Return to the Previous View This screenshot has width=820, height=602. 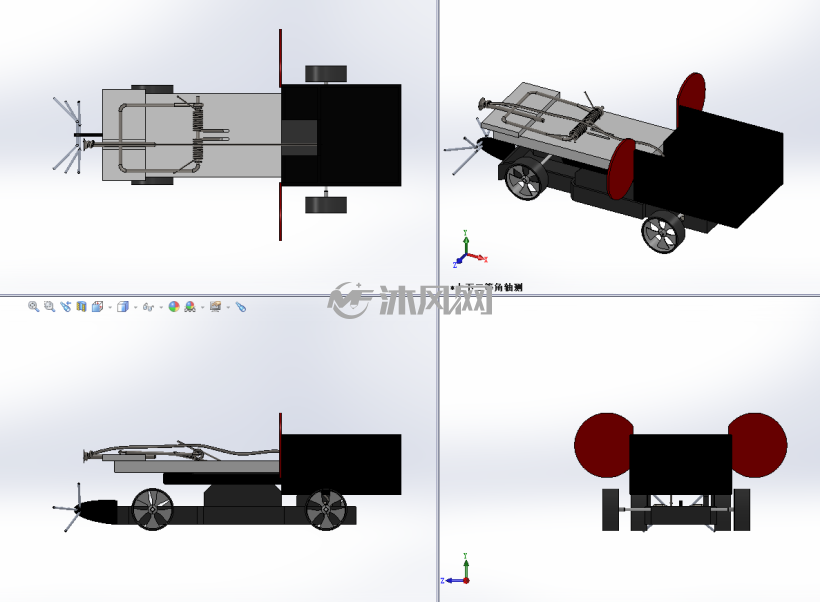pyautogui.click(x=65, y=307)
